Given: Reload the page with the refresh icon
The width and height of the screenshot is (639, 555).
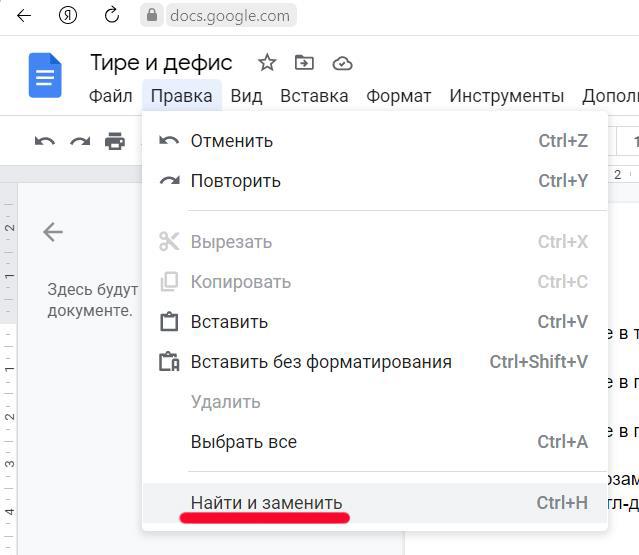Looking at the screenshot, I should click(x=112, y=15).
